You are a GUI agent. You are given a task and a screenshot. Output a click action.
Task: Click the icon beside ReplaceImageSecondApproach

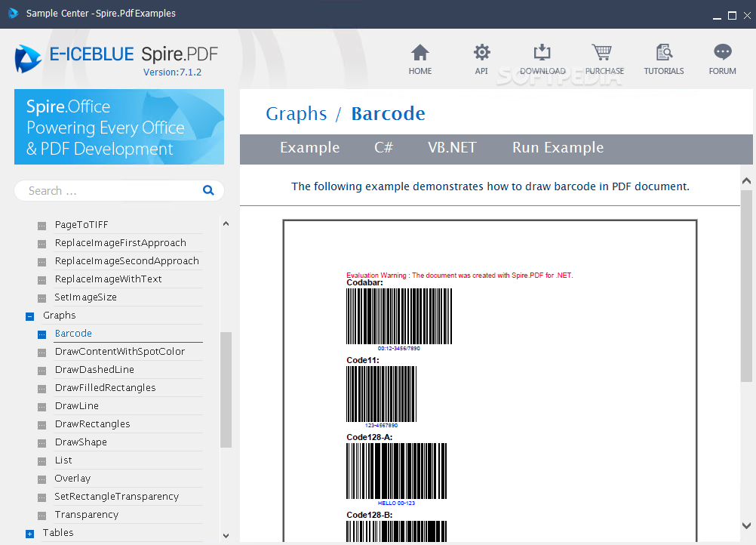[x=42, y=262]
